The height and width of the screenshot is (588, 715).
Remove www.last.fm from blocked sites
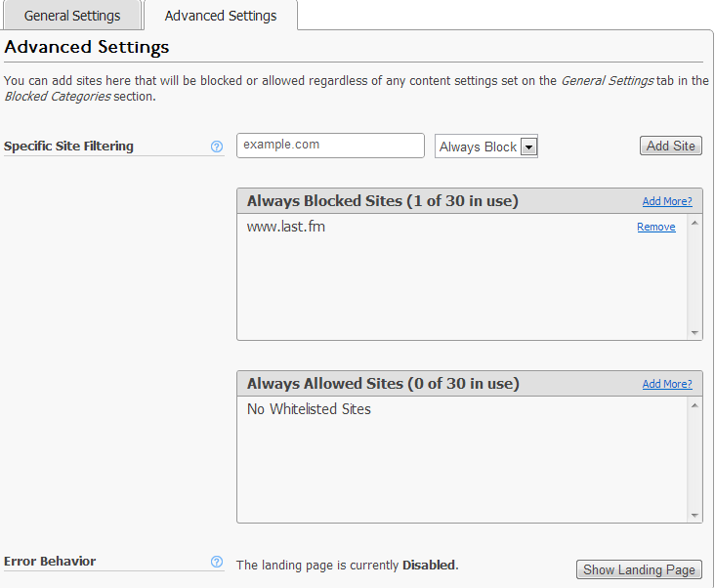(x=655, y=227)
